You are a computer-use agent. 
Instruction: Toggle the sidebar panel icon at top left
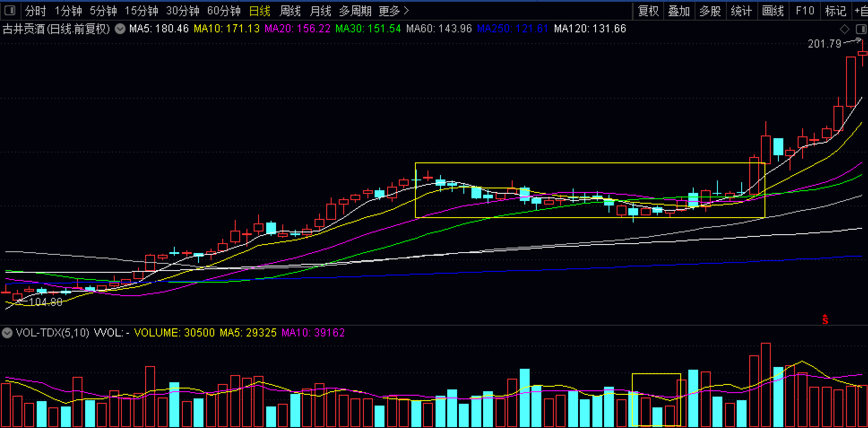click(x=9, y=10)
